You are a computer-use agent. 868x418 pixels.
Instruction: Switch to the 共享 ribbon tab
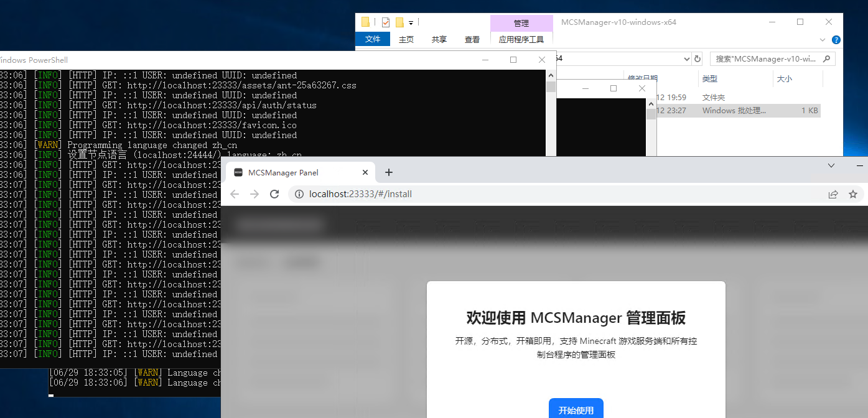tap(439, 39)
